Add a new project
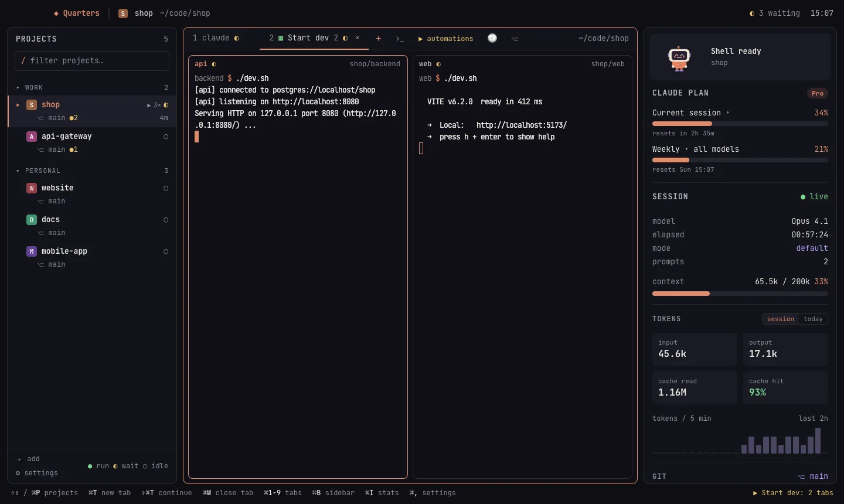This screenshot has height=504, width=844. (28, 459)
